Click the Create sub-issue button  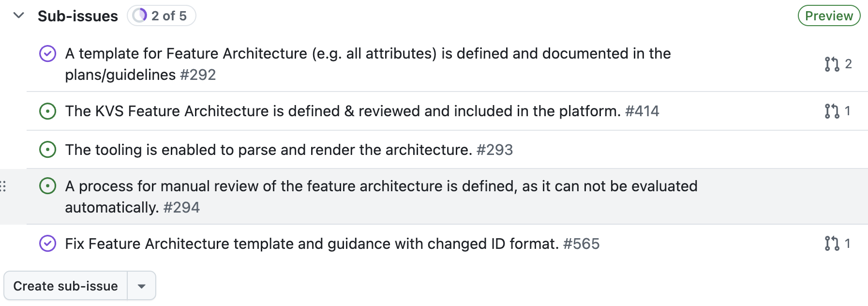pyautogui.click(x=65, y=286)
